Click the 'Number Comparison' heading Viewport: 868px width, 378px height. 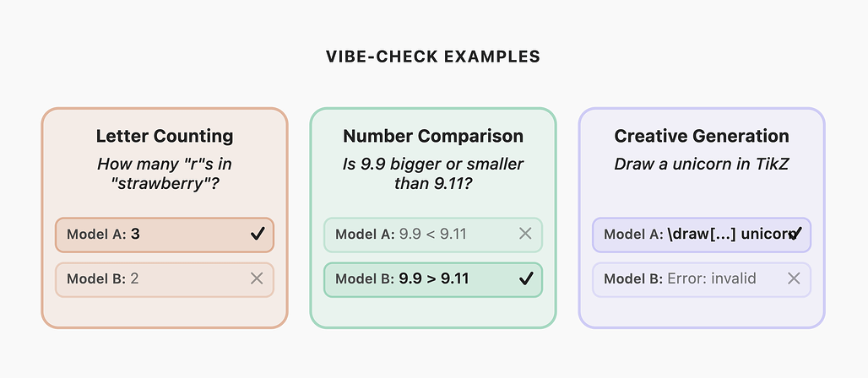(x=433, y=136)
